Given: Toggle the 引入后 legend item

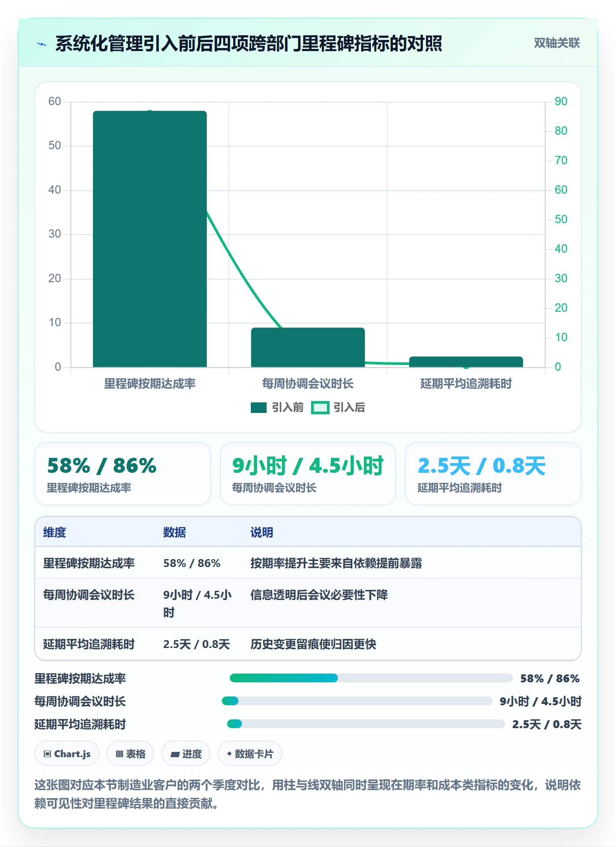Looking at the screenshot, I should (338, 408).
